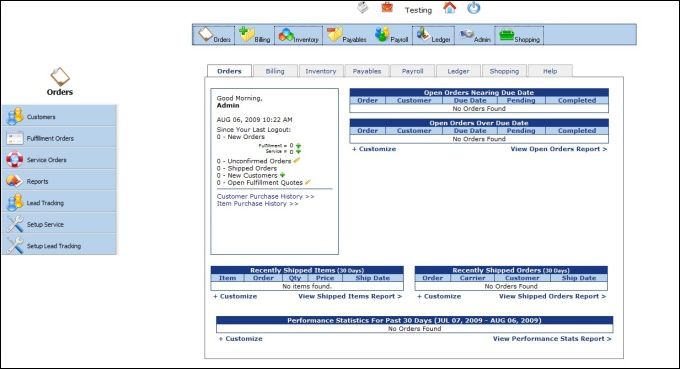Click the blue power logout icon
The width and height of the screenshot is (680, 369).
click(473, 8)
